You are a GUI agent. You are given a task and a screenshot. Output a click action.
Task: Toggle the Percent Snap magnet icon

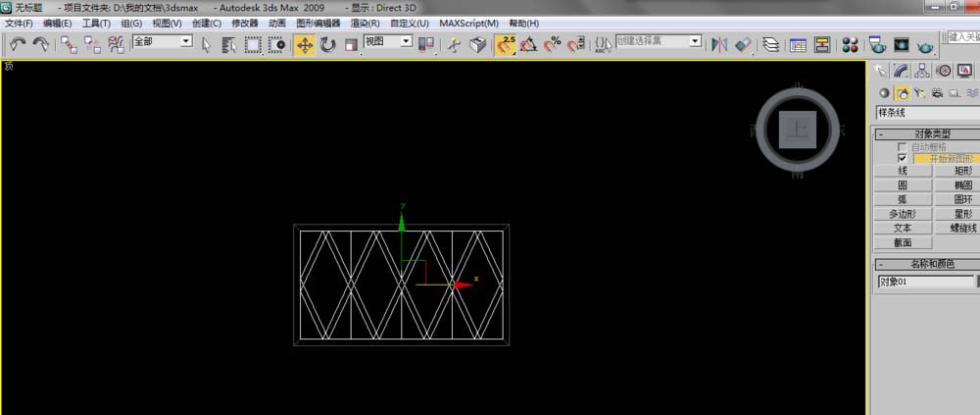(x=553, y=44)
